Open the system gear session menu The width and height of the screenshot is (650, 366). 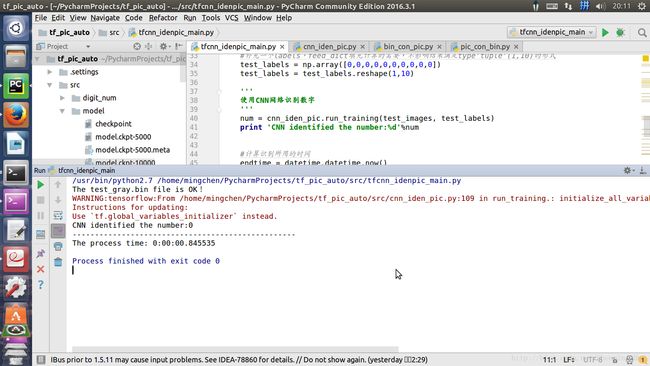[x=641, y=6]
